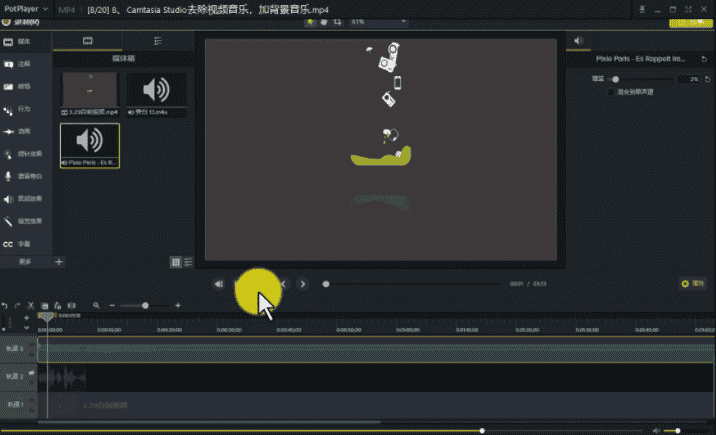
Task: Open the Annotations (注释) sidebar tab
Action: pyautogui.click(x=25, y=64)
